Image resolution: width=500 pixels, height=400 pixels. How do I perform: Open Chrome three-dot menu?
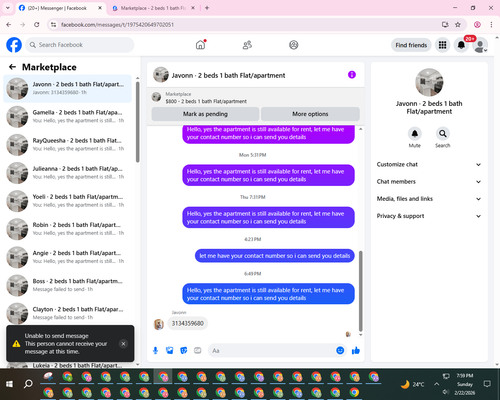[491, 24]
